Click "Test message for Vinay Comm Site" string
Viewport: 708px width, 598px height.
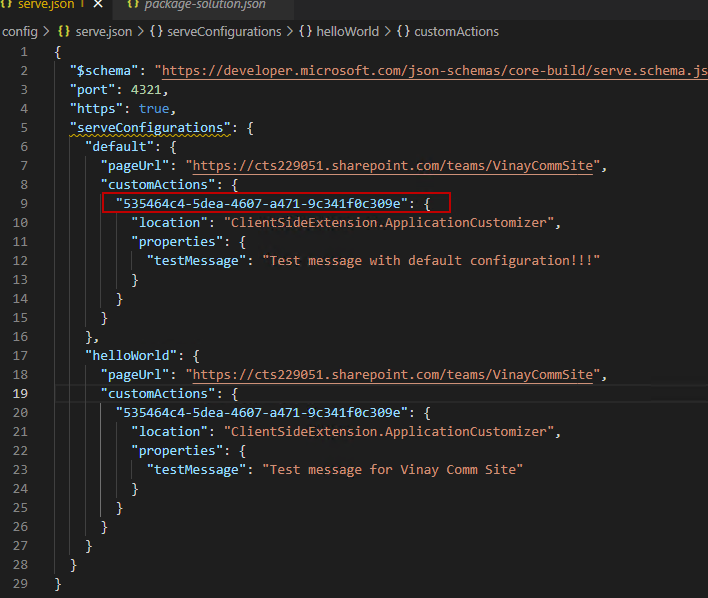[x=393, y=470]
